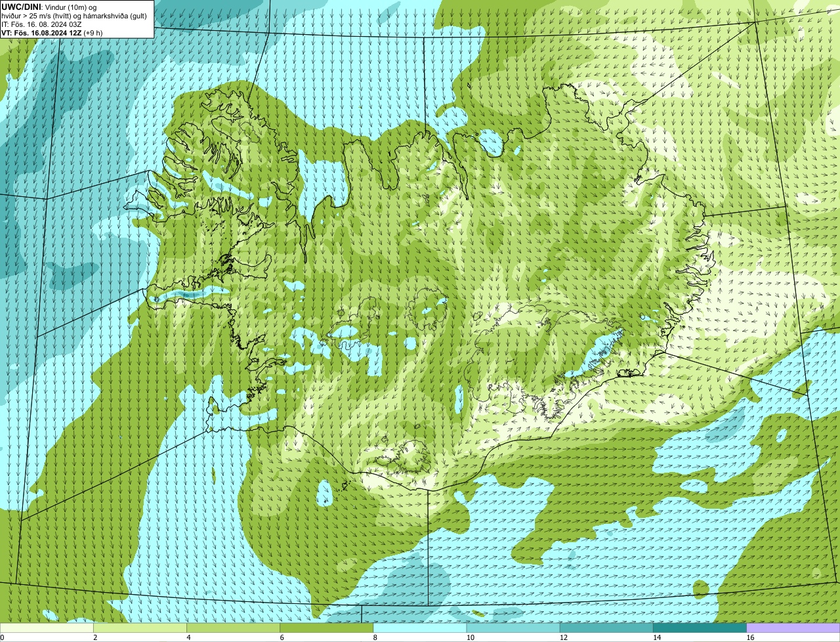840x642 pixels.
Task: Click the '4' label on the color scale
Action: point(188,637)
